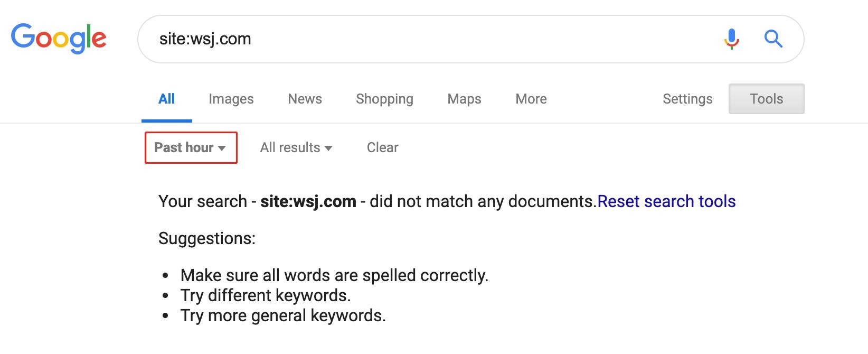868x354 pixels.
Task: Focus the search box containing site:wsj.com
Action: point(422,39)
